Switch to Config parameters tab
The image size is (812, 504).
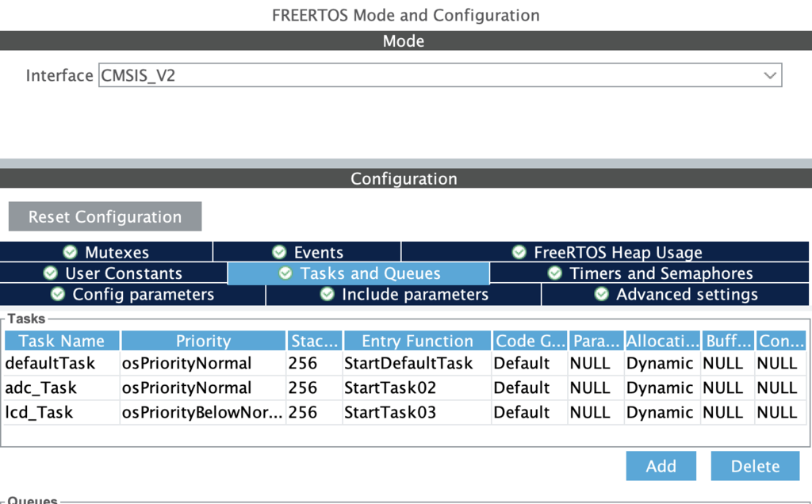click(132, 295)
